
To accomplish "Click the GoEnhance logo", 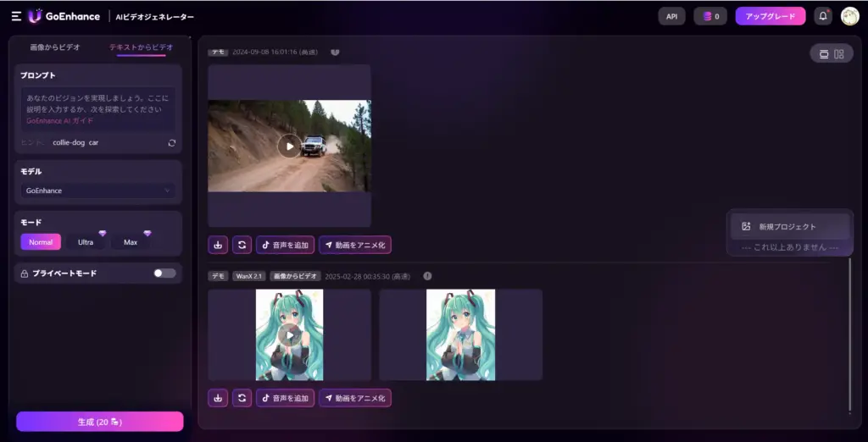I will (64, 16).
